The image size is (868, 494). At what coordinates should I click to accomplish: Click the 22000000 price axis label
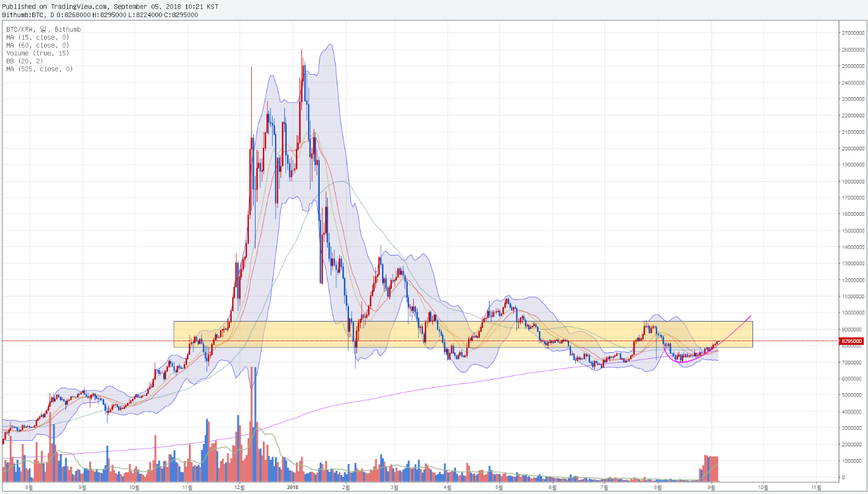[x=853, y=115]
